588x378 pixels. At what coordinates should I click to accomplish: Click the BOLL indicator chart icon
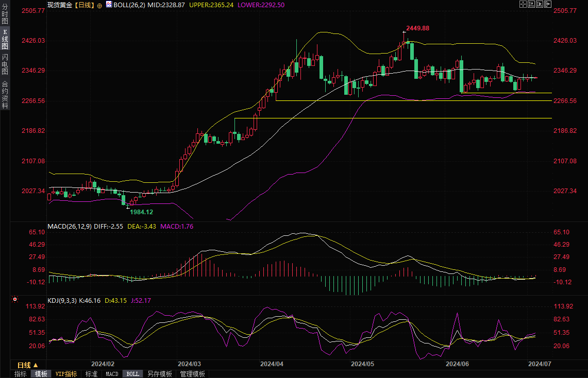[108, 5]
